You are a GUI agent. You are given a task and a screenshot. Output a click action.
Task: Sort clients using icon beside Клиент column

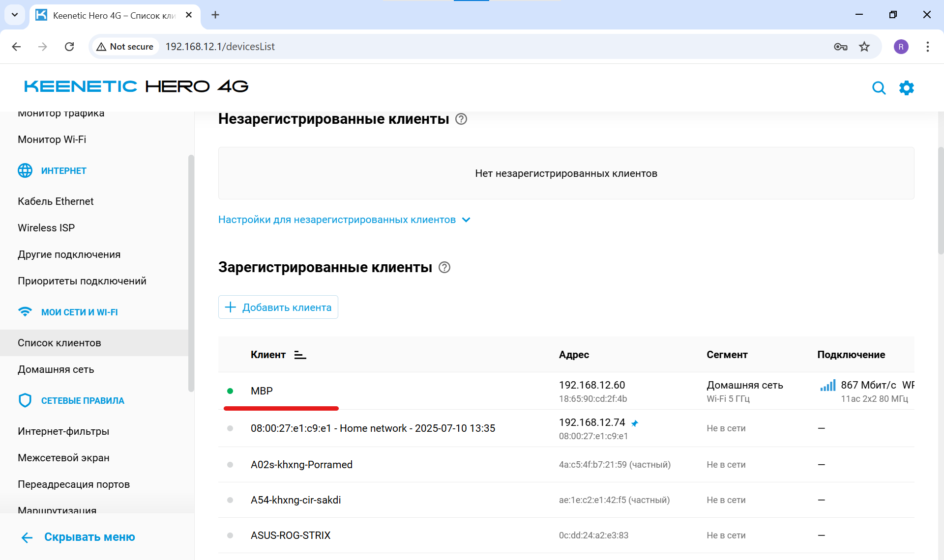(300, 354)
